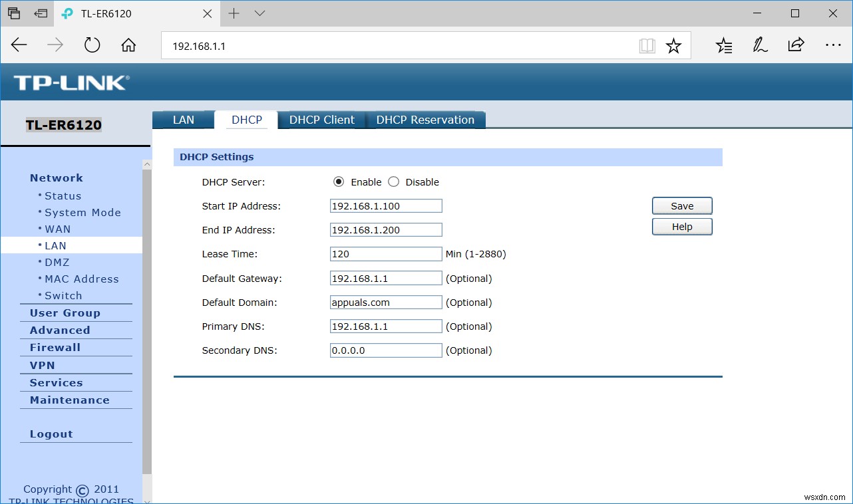Open Status in sidebar

point(63,196)
